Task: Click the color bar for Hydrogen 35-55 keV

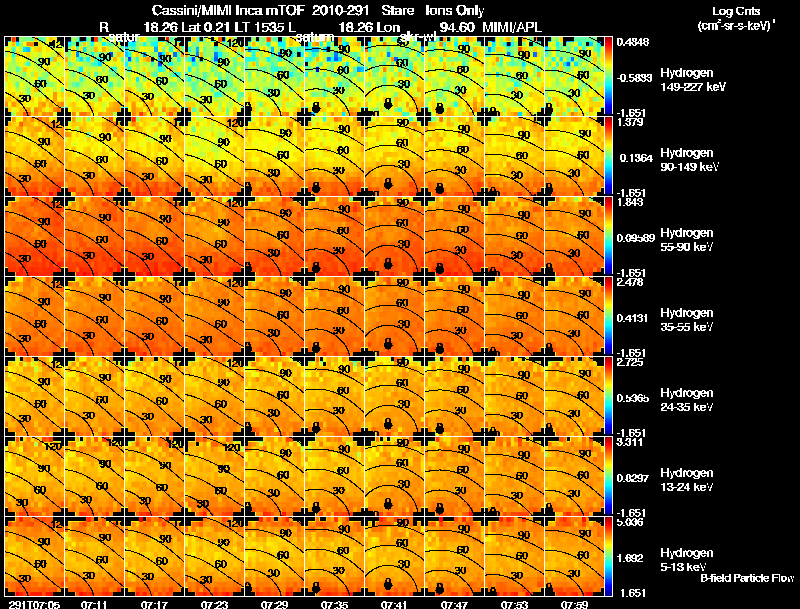Action: [608, 316]
